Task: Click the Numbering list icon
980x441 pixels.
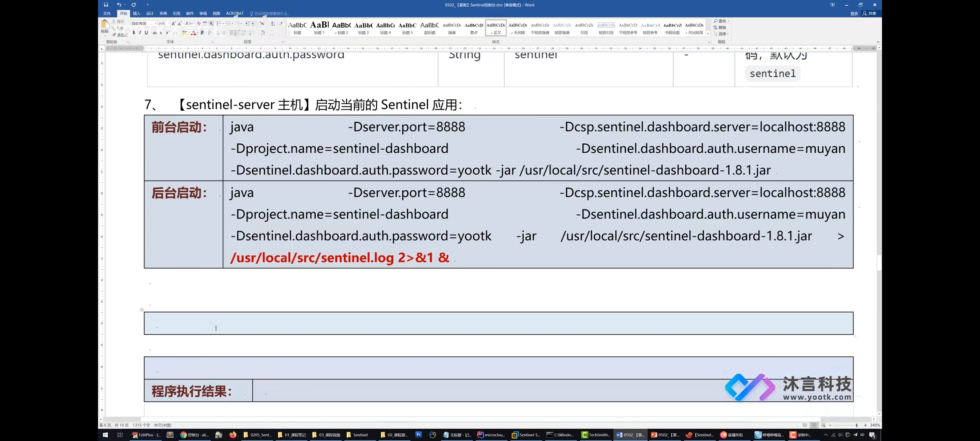Action: (228, 24)
